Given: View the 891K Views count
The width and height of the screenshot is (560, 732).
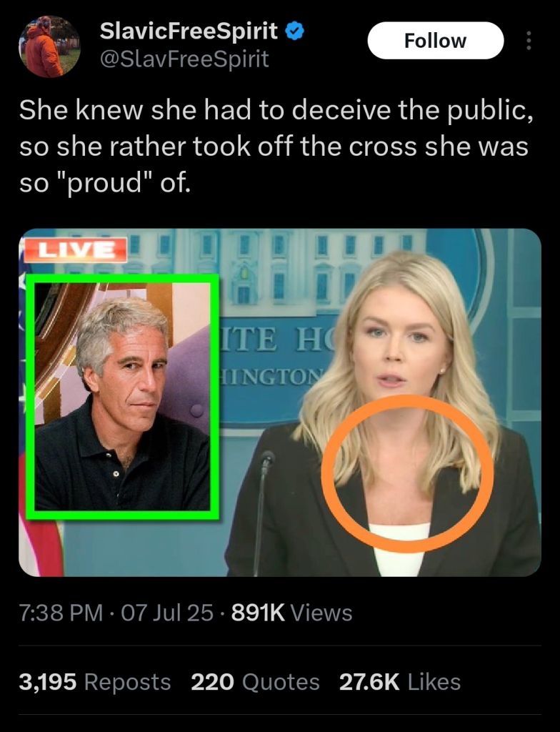Looking at the screenshot, I should click(x=291, y=613).
